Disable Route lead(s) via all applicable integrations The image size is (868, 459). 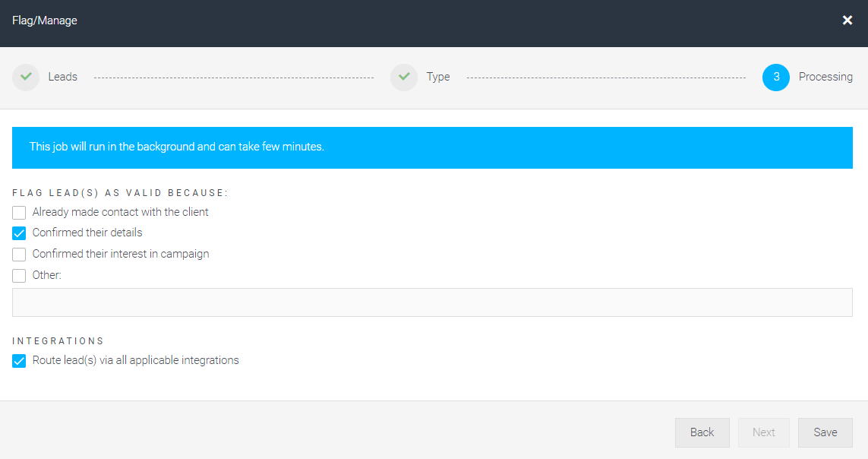(x=19, y=361)
